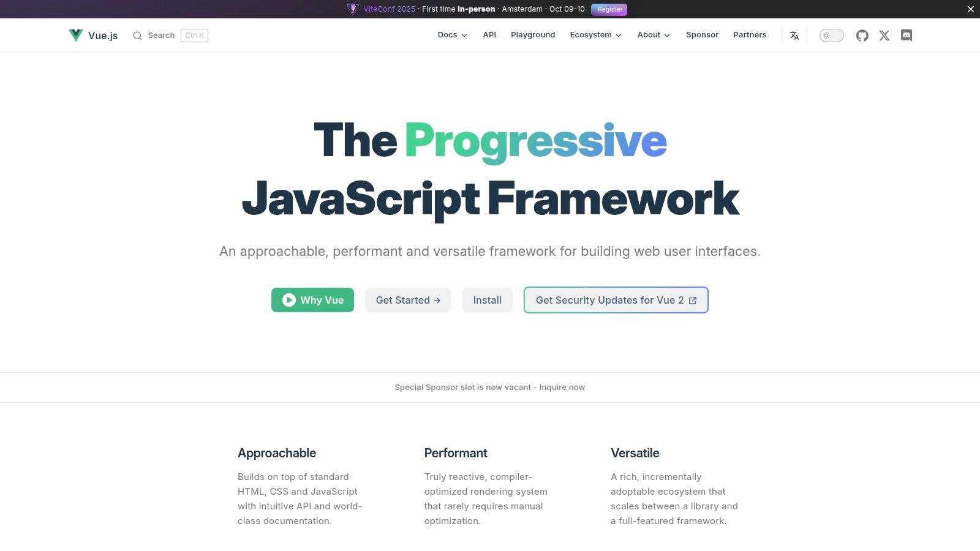
Task: Click the Versatile heading
Action: [635, 453]
